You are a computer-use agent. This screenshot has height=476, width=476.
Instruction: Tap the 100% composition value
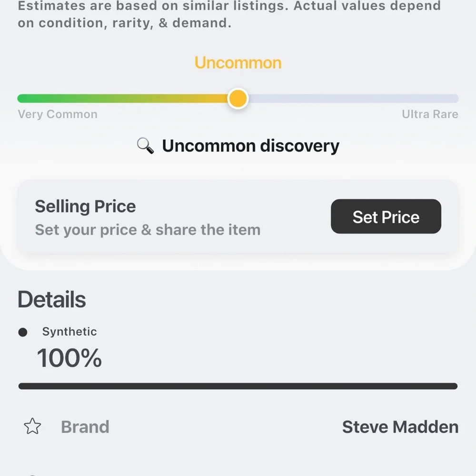click(x=69, y=358)
